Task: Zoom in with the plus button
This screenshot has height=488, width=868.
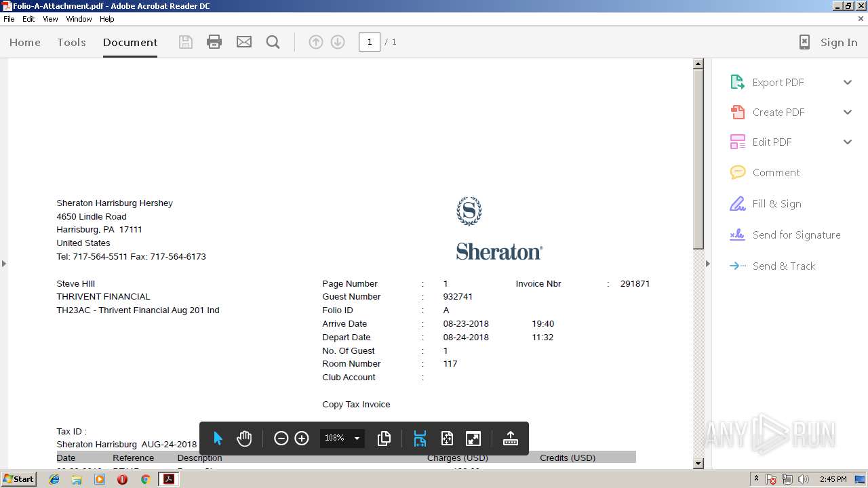Action: pyautogui.click(x=302, y=439)
